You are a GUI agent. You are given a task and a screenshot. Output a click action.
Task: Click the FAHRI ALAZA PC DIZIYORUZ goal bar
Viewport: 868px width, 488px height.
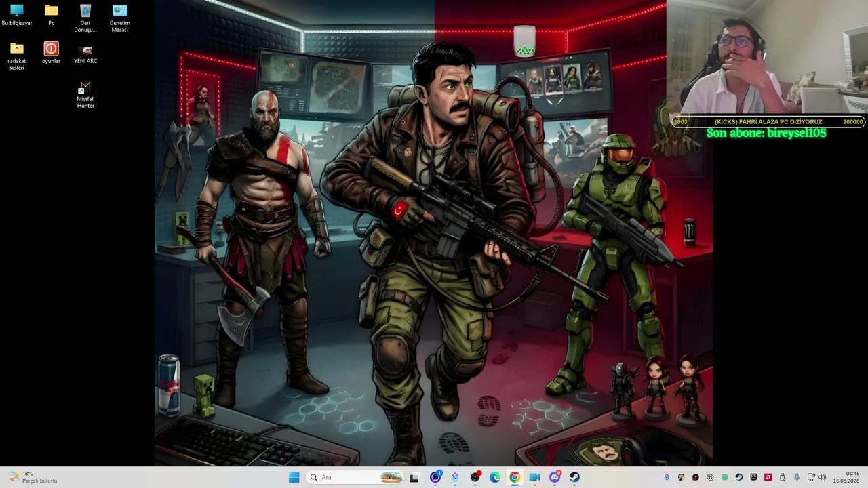click(768, 122)
